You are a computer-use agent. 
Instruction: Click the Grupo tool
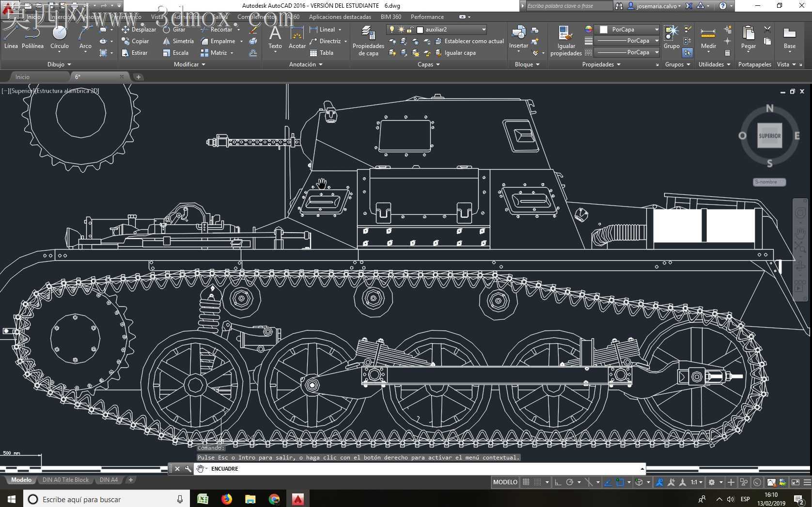[x=671, y=37]
